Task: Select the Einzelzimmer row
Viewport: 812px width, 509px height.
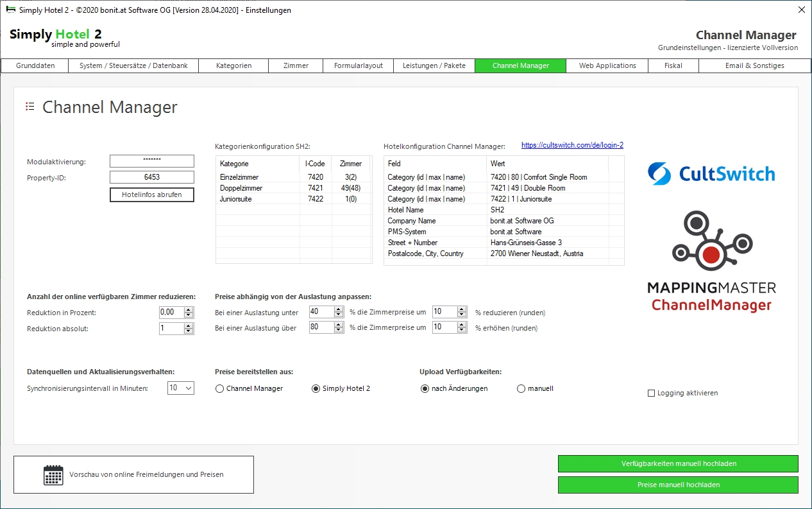Action: [293, 177]
